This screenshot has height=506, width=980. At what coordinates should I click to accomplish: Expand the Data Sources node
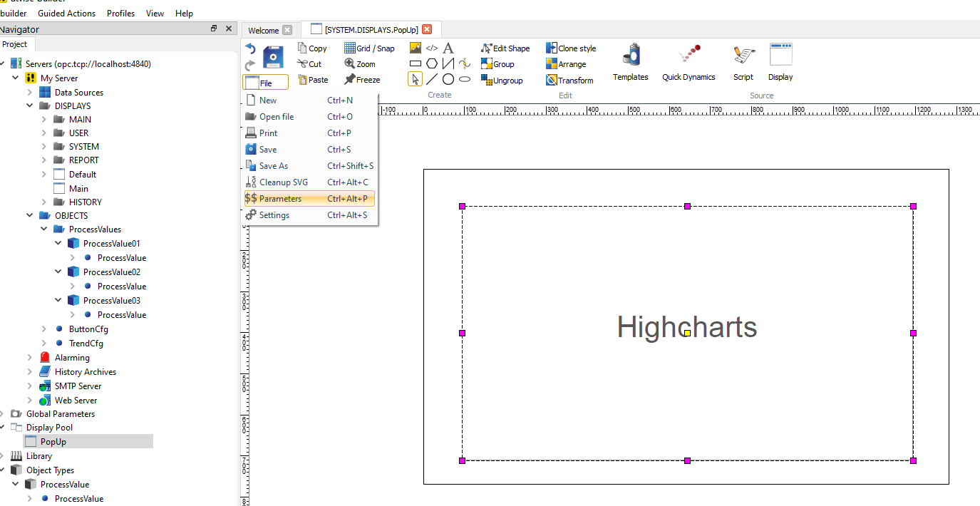tap(29, 92)
